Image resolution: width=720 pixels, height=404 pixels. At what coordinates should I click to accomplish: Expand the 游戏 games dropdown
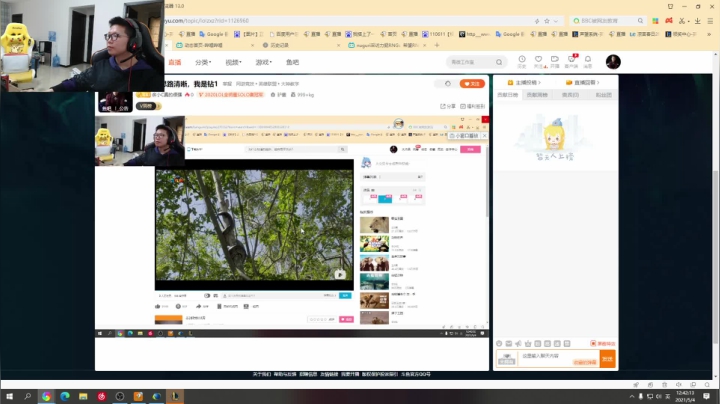(264, 62)
